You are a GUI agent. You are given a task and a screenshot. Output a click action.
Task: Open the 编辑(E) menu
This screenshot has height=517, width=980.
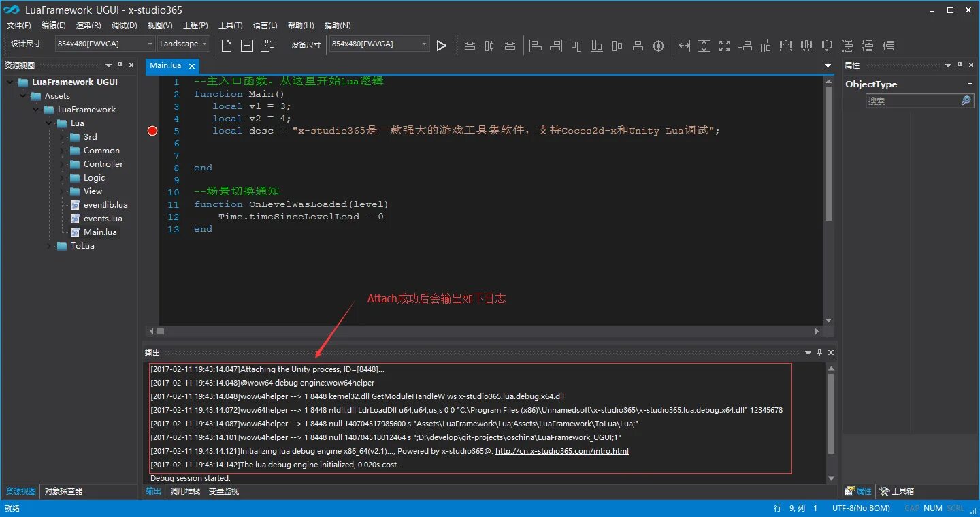coord(54,25)
